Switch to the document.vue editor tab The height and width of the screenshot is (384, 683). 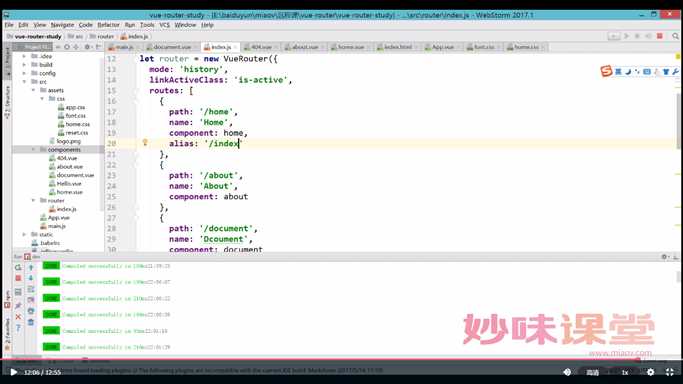click(x=172, y=47)
